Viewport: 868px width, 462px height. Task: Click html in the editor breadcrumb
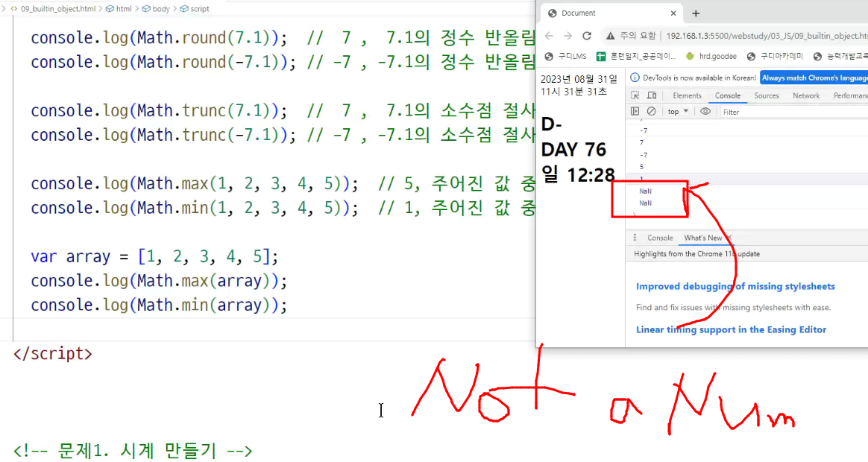[119, 9]
